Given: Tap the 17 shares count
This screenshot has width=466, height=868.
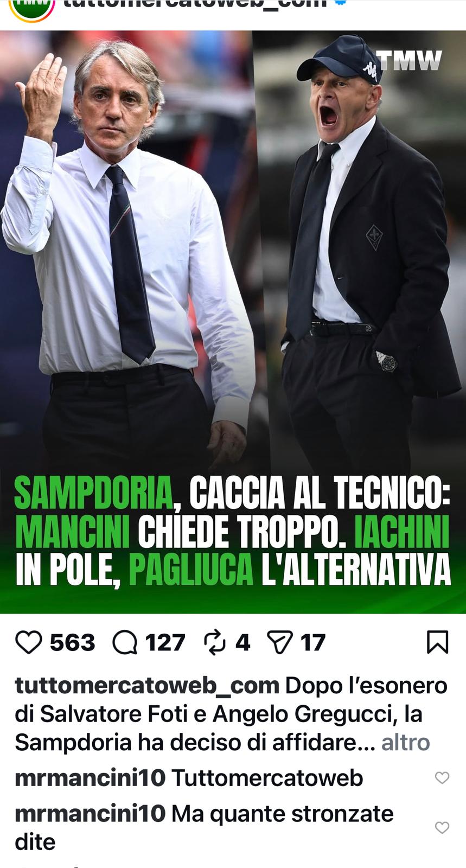Looking at the screenshot, I should click(x=312, y=643).
